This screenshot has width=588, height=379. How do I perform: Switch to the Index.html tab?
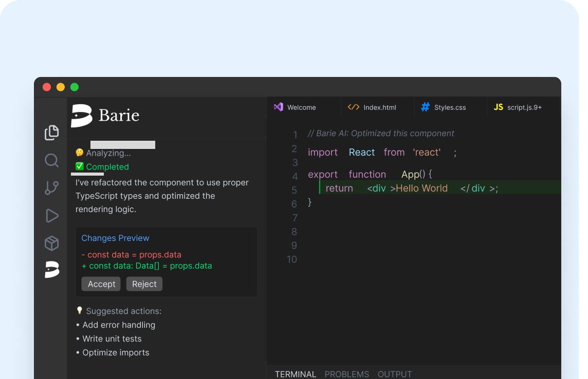(378, 107)
